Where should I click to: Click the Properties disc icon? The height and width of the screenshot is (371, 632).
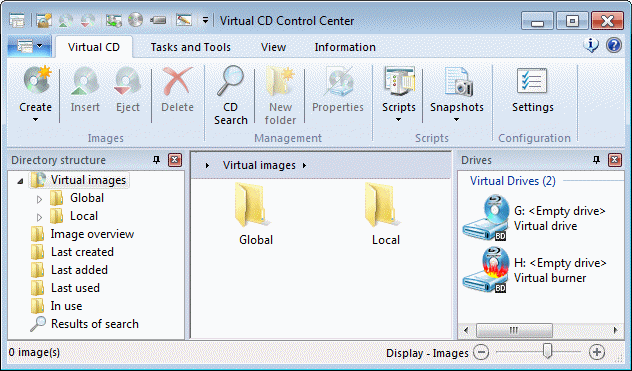[338, 82]
